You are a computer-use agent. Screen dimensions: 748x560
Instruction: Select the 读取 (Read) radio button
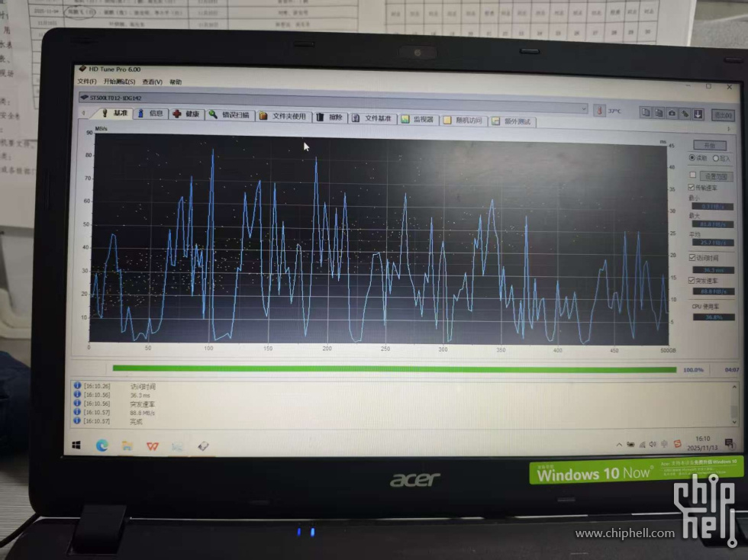coord(692,158)
